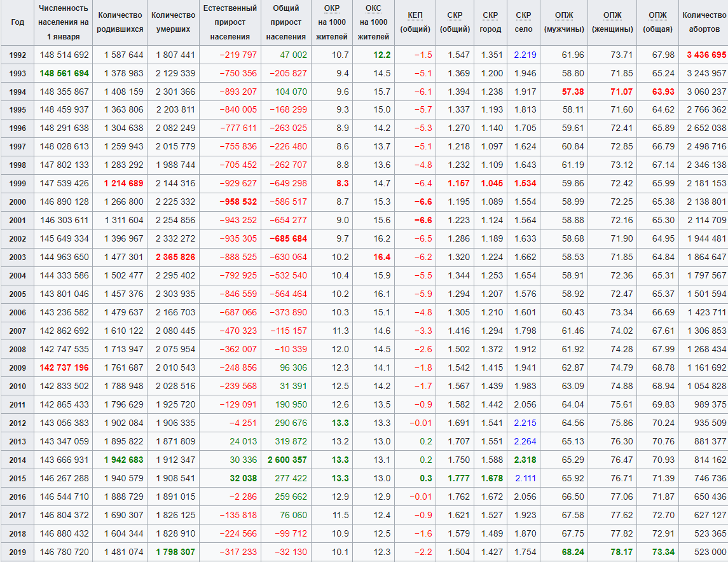The height and width of the screenshot is (562, 728).
Task: Click the bold total growth value −685 684
Action: [x=288, y=238]
